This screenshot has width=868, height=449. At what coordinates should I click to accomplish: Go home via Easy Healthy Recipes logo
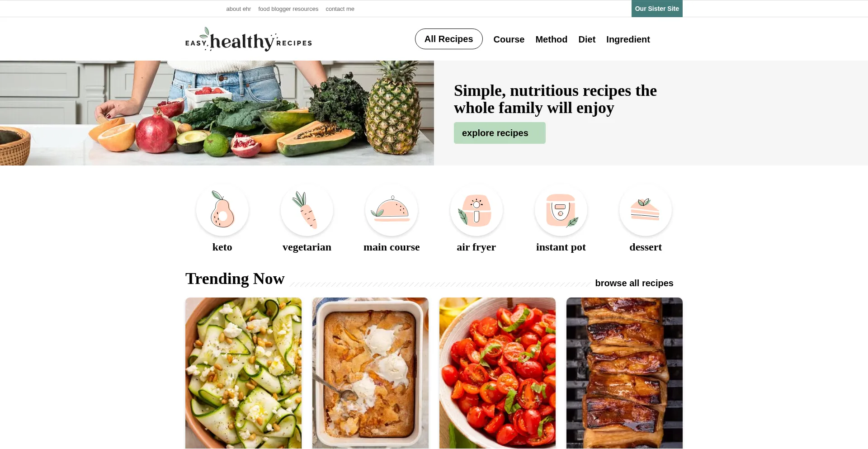(x=249, y=39)
